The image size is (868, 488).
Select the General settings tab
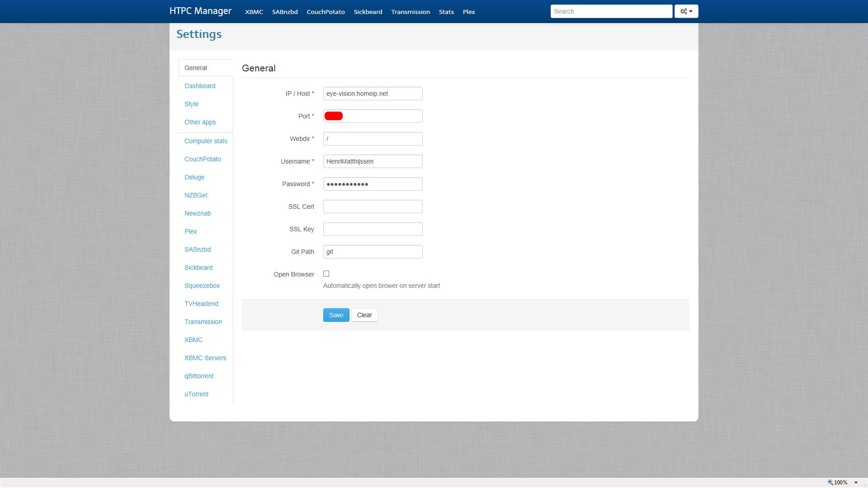tap(206, 68)
